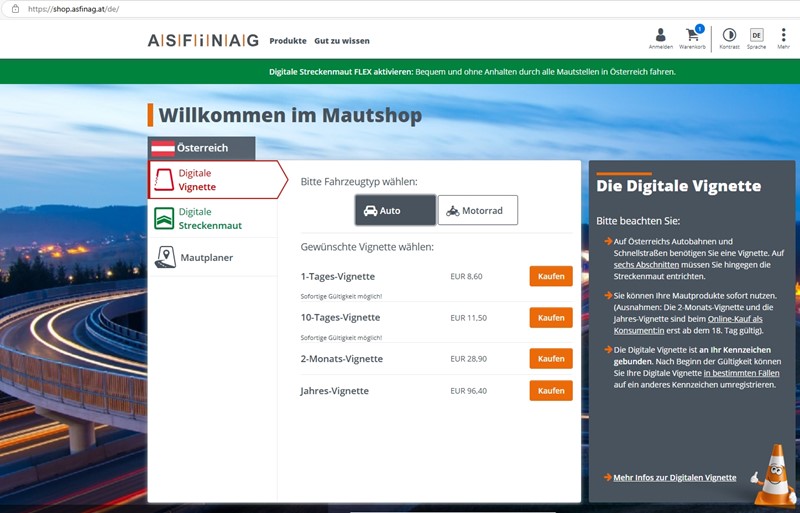Click the ASFINAG logo

coord(203,40)
